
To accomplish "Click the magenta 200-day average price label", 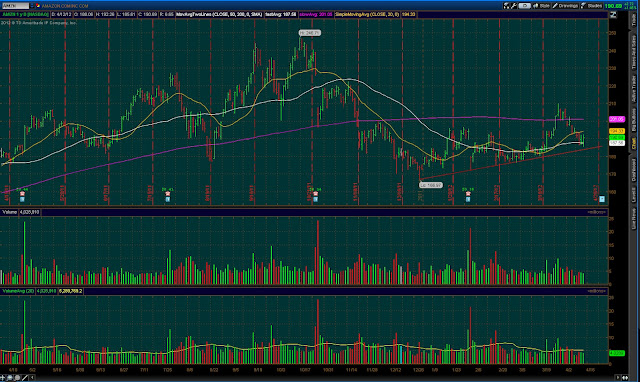I will (x=617, y=119).
